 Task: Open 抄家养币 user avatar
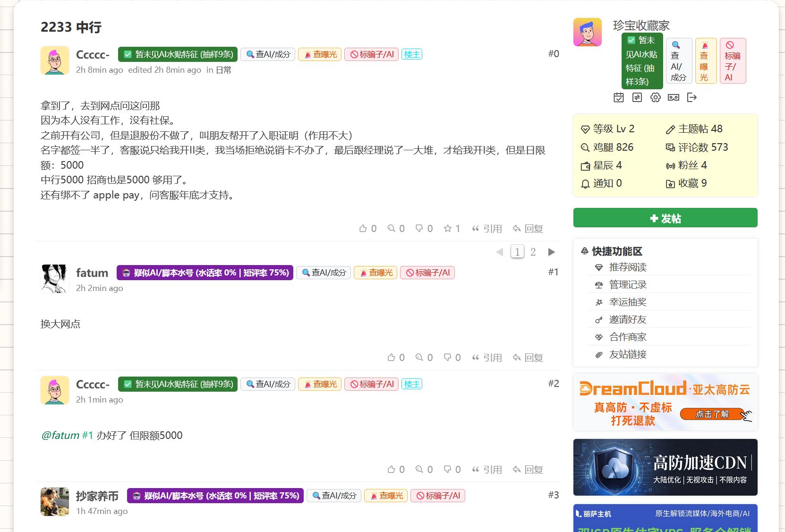[55, 502]
